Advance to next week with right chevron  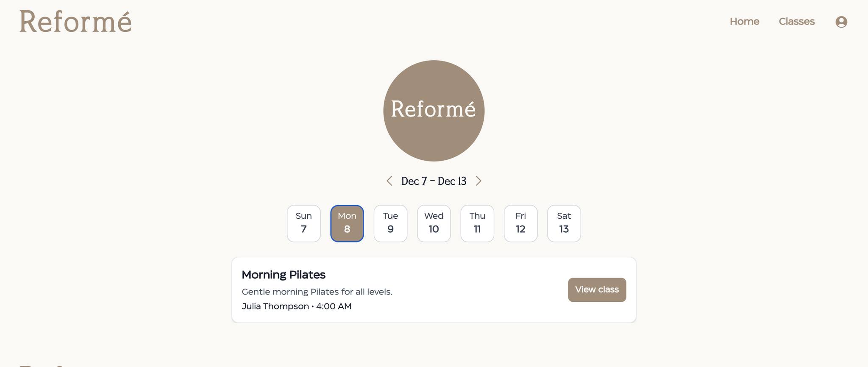479,181
